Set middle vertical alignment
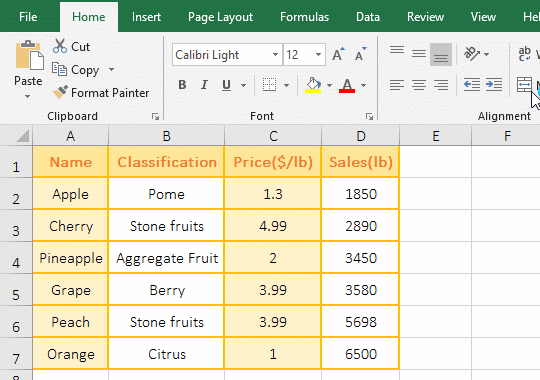Viewport: 540px width, 380px height. click(419, 54)
